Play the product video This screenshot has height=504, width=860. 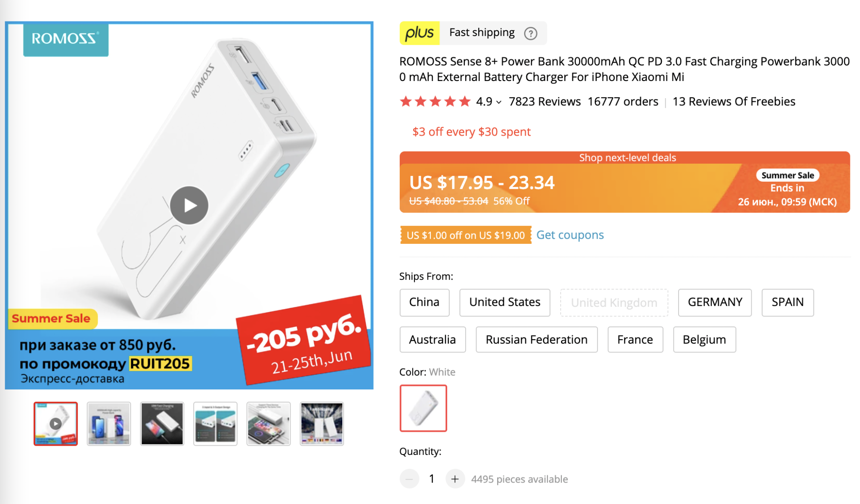189,205
